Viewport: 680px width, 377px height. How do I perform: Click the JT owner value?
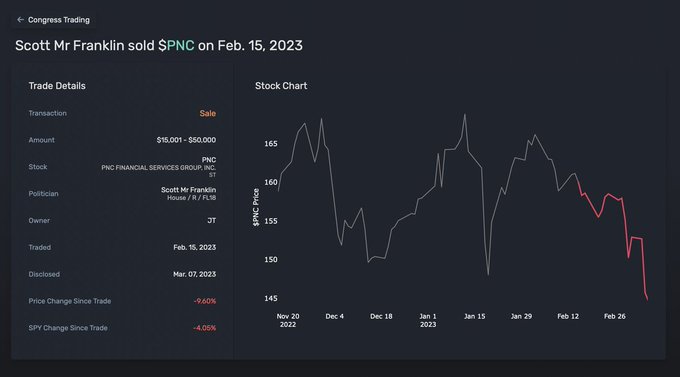tap(211, 220)
